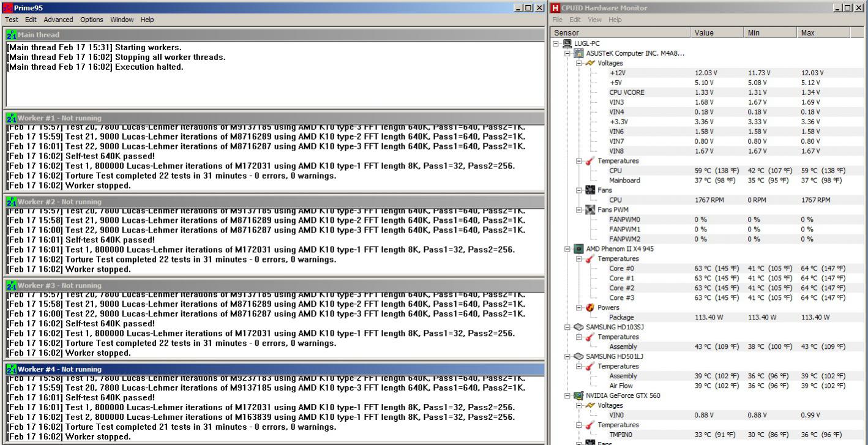The width and height of the screenshot is (868, 445).
Task: Click the Phenom Temperatures thermometer icon
Action: (x=590, y=259)
